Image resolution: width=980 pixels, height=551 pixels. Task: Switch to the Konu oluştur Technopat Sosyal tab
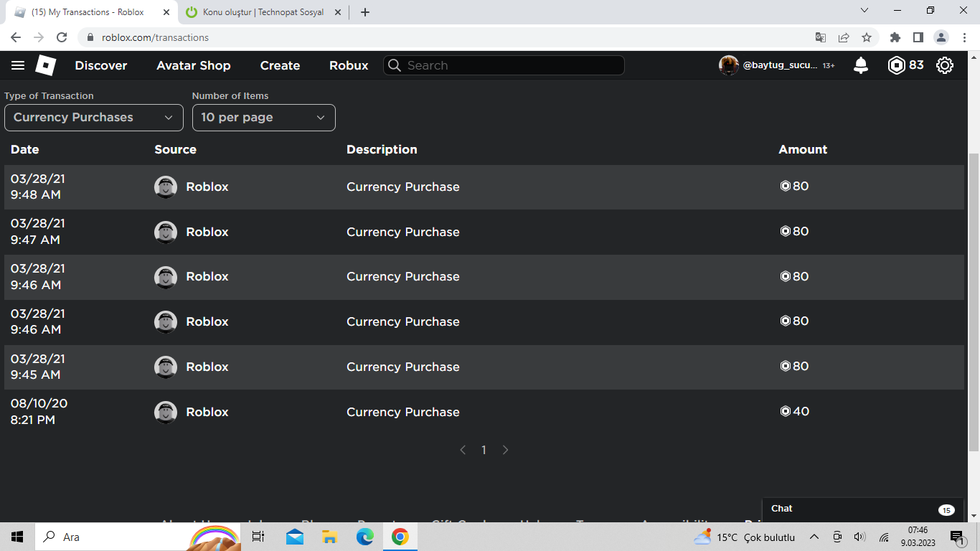[264, 12]
